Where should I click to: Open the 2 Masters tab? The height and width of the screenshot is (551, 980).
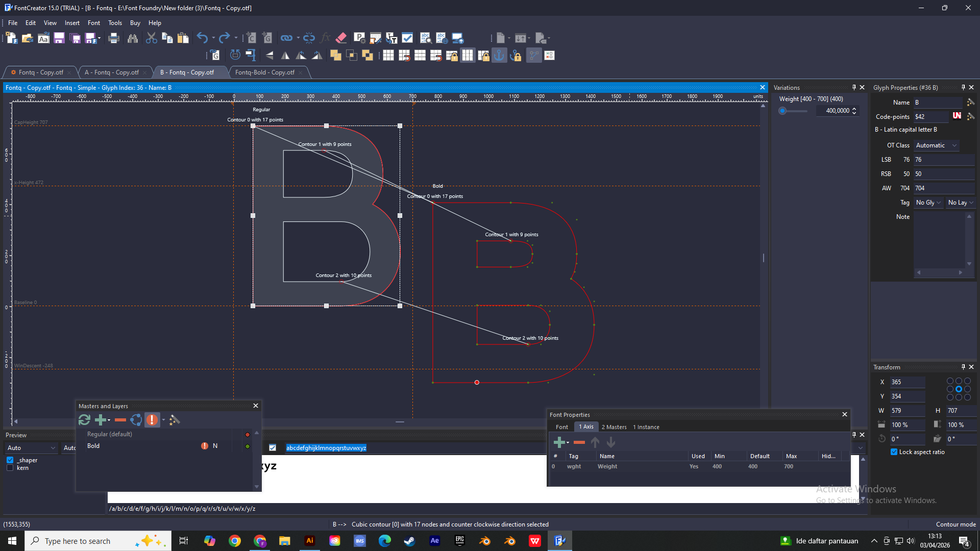pos(614,427)
